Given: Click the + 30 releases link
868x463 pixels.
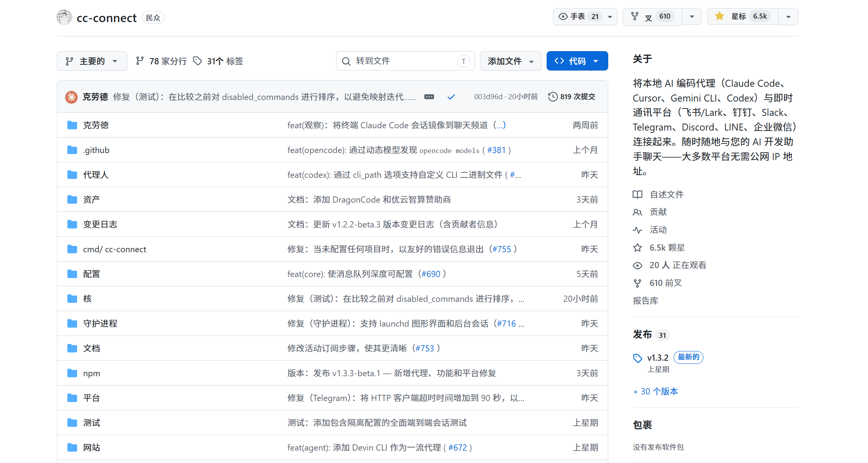Looking at the screenshot, I should [655, 391].
